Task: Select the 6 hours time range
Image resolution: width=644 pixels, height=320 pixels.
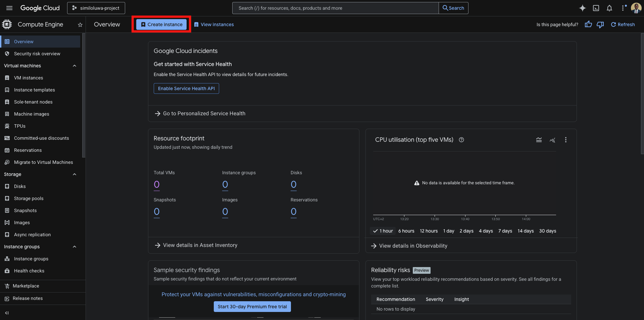Action: pyautogui.click(x=406, y=231)
